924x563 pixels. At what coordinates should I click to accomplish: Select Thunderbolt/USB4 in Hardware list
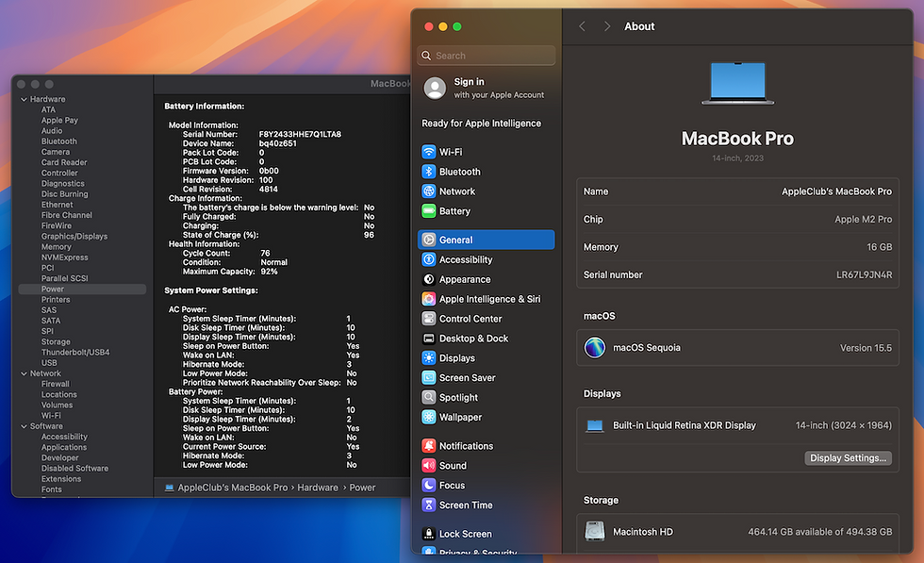coord(75,353)
